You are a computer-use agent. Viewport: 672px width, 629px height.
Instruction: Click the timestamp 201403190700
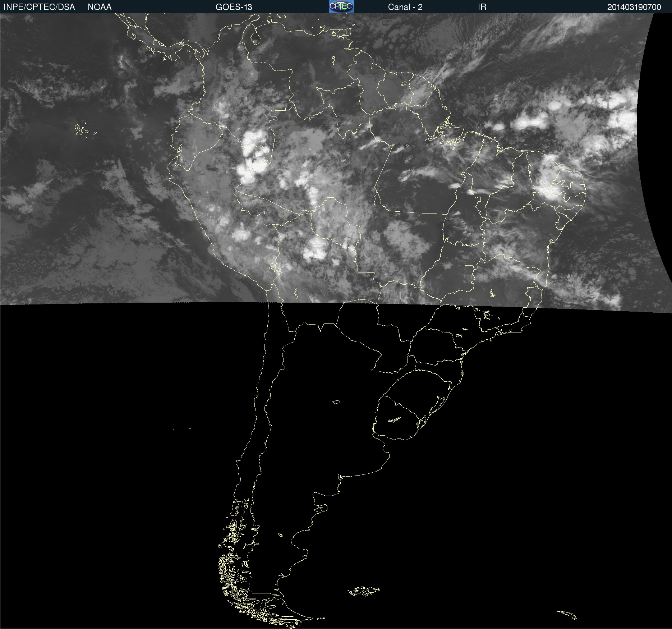(x=634, y=7)
